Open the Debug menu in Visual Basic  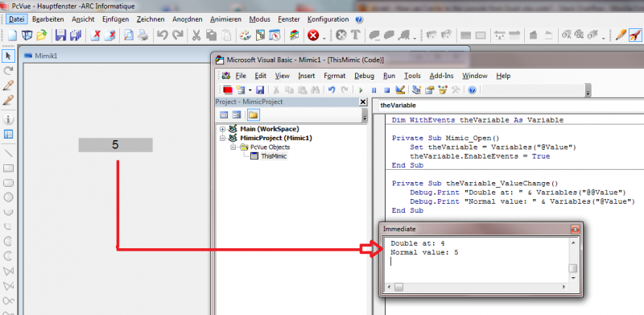pos(365,76)
